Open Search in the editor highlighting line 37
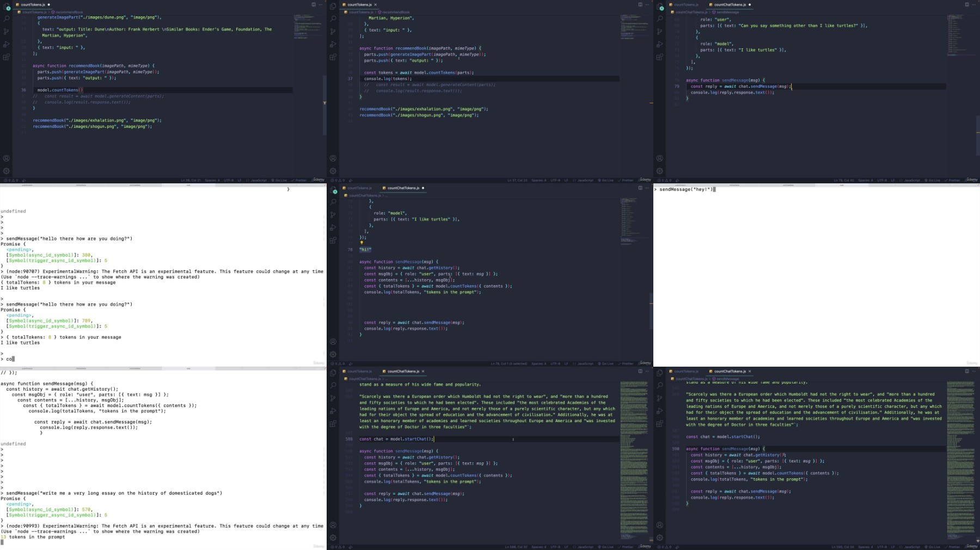Image resolution: width=980 pixels, height=550 pixels. (x=333, y=18)
